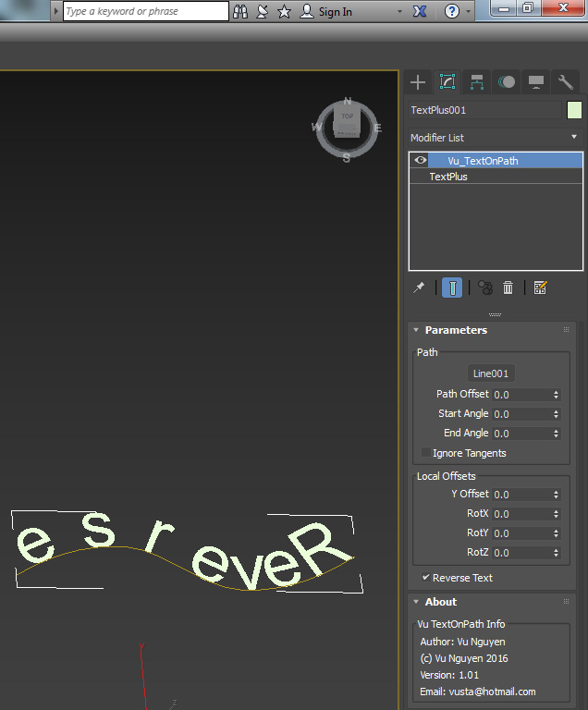Adjust the Start Angle spinner arrows

coord(557,414)
